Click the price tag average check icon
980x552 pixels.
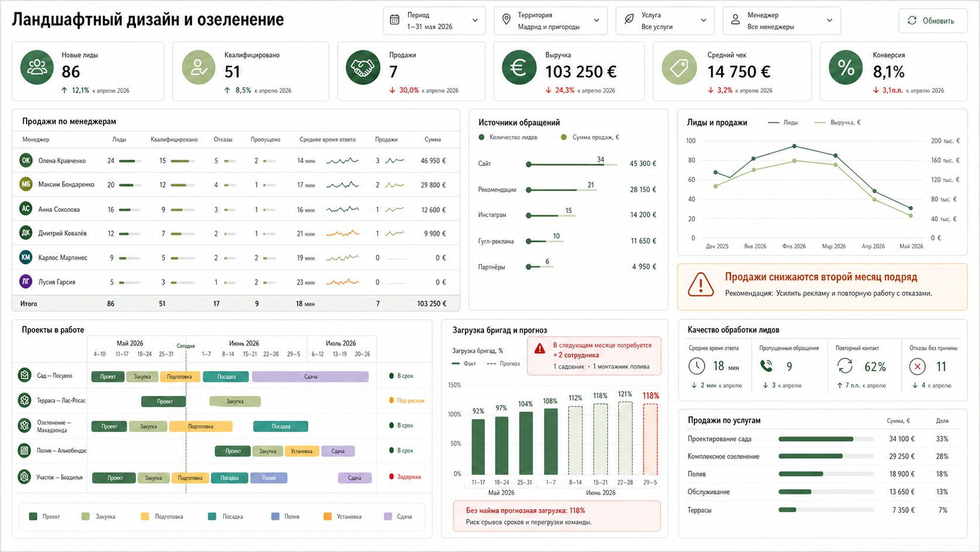[679, 67]
